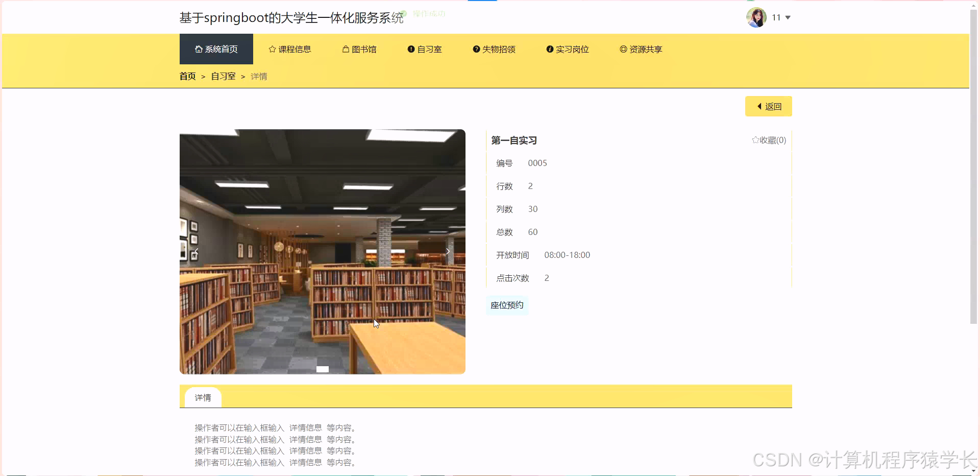980x476 pixels.
Task: Switch to the 详情 tab
Action: pyautogui.click(x=203, y=397)
